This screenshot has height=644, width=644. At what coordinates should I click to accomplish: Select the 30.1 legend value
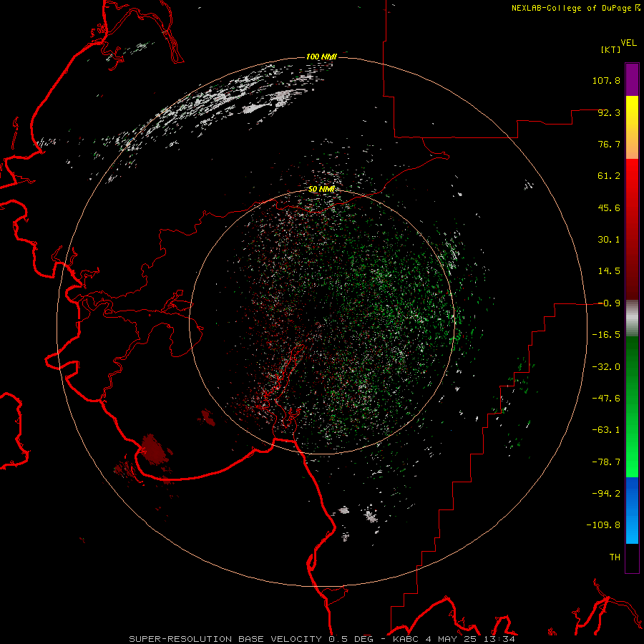[x=609, y=240]
